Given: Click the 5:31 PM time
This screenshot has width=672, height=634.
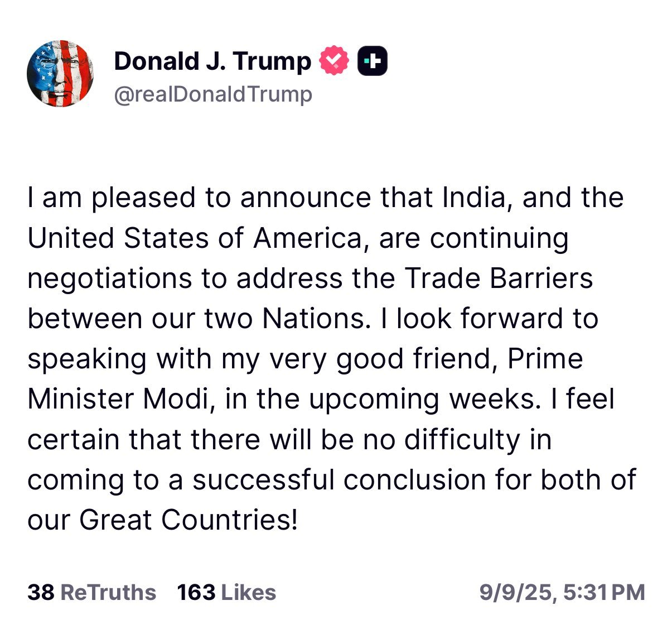Looking at the screenshot, I should [604, 592].
